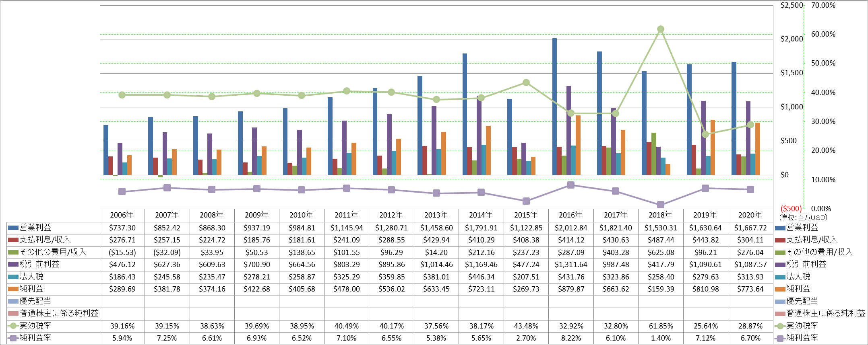Click the 法人税 value $186.43
This screenshot has height=345, width=868.
122,277
